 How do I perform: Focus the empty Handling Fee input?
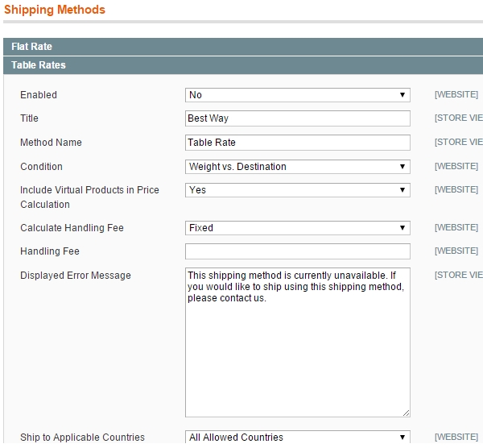[x=298, y=251]
